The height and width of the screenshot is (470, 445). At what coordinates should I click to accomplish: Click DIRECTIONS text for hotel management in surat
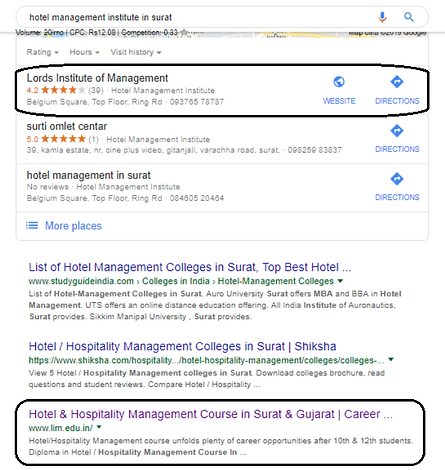point(397,197)
